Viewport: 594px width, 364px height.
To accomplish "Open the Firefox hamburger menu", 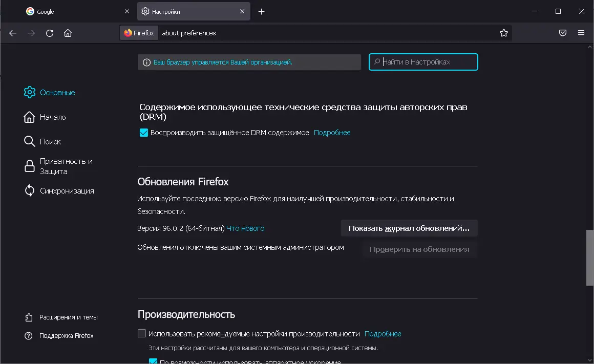I will tap(581, 33).
